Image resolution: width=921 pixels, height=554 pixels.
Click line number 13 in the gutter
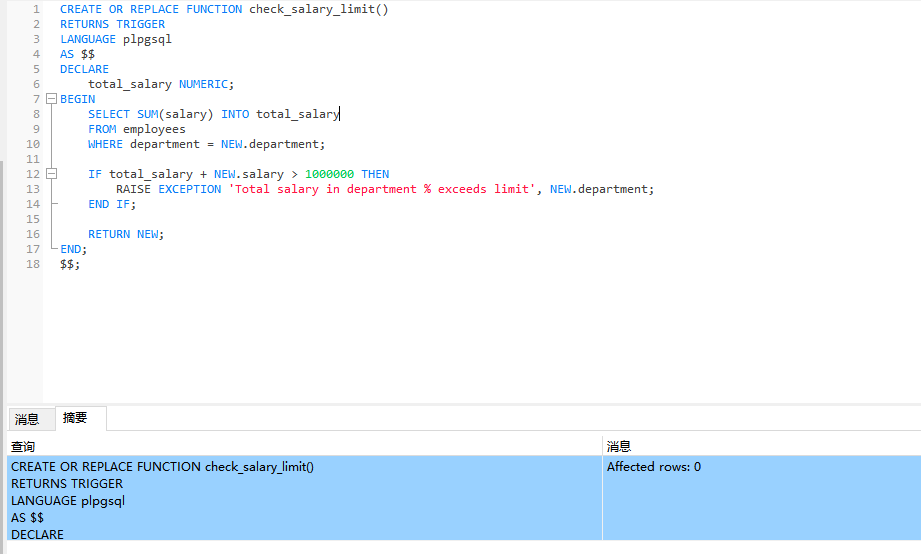point(33,189)
